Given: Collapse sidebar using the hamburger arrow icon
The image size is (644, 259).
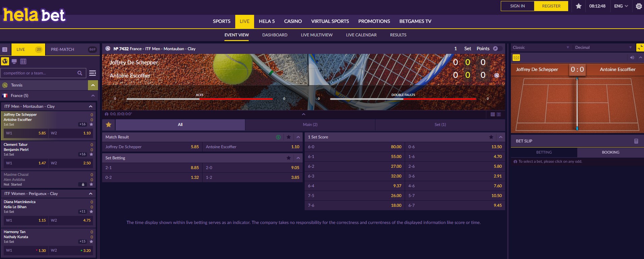Looking at the screenshot, I should tap(93, 73).
